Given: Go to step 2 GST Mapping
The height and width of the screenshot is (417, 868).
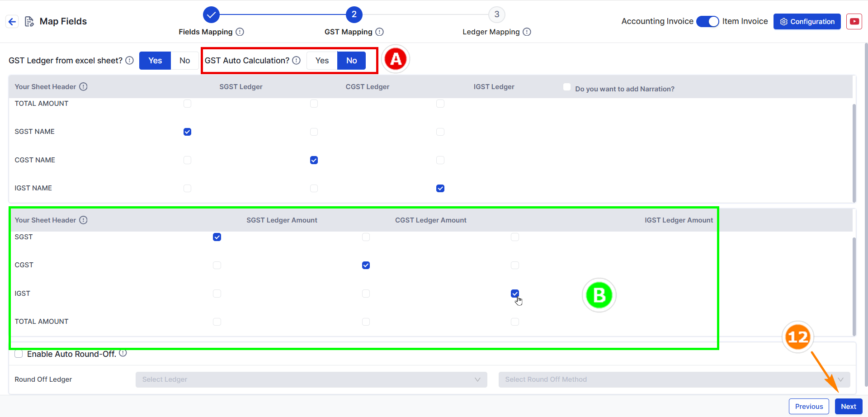Looking at the screenshot, I should pyautogui.click(x=354, y=14).
